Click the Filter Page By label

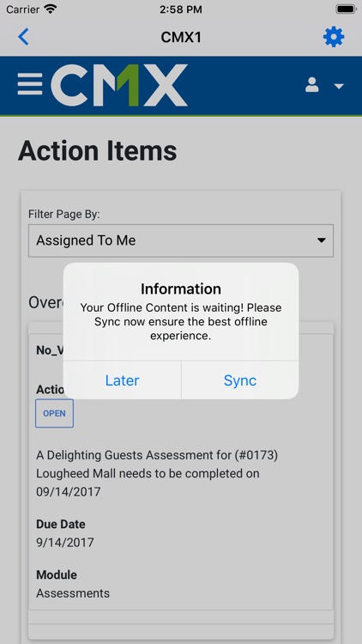tap(64, 215)
